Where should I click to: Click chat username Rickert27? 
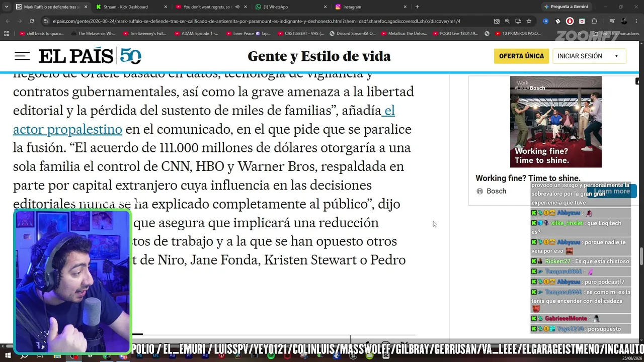(557, 261)
